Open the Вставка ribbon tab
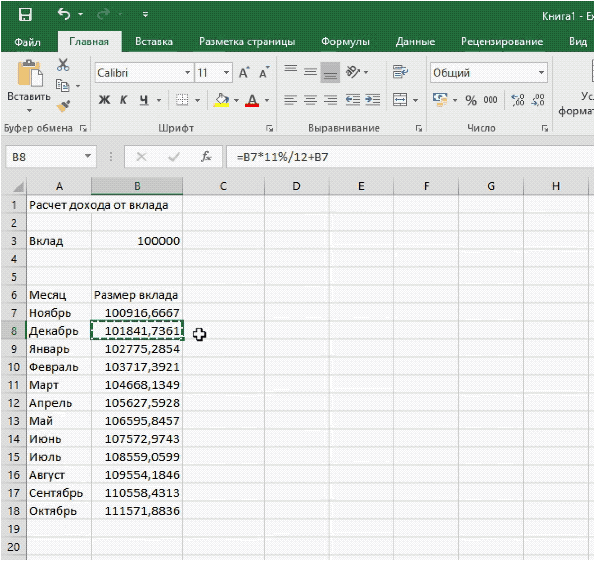The image size is (595, 561). tap(154, 41)
